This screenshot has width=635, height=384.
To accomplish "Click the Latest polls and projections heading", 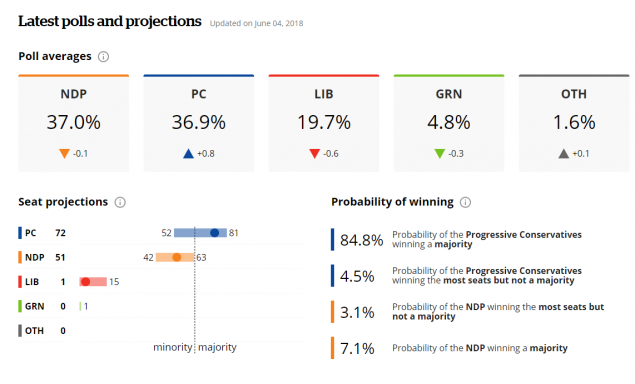I will pos(110,21).
